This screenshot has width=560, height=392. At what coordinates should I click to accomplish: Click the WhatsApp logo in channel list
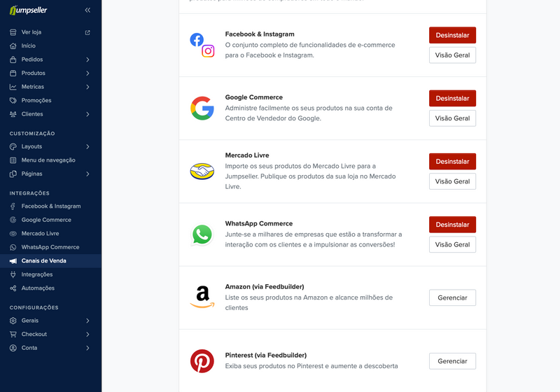pos(202,234)
